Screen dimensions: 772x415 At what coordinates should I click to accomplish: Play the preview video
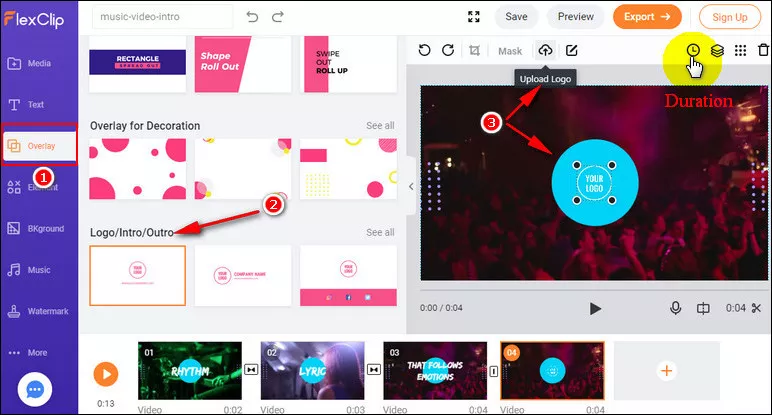pos(595,309)
